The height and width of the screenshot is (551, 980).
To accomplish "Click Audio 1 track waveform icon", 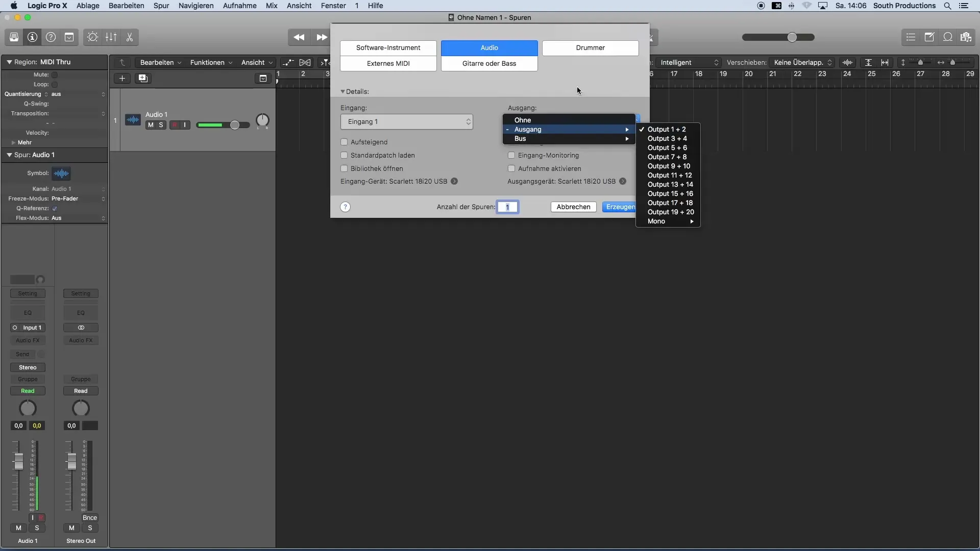I will tap(133, 120).
